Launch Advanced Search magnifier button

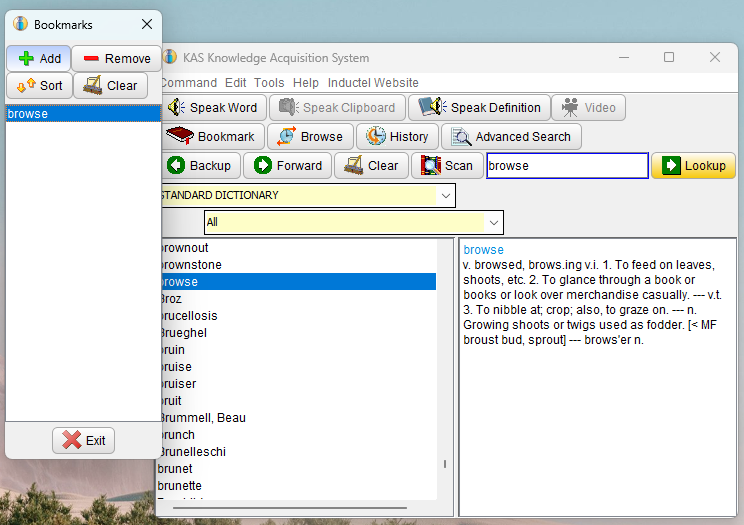(x=511, y=137)
